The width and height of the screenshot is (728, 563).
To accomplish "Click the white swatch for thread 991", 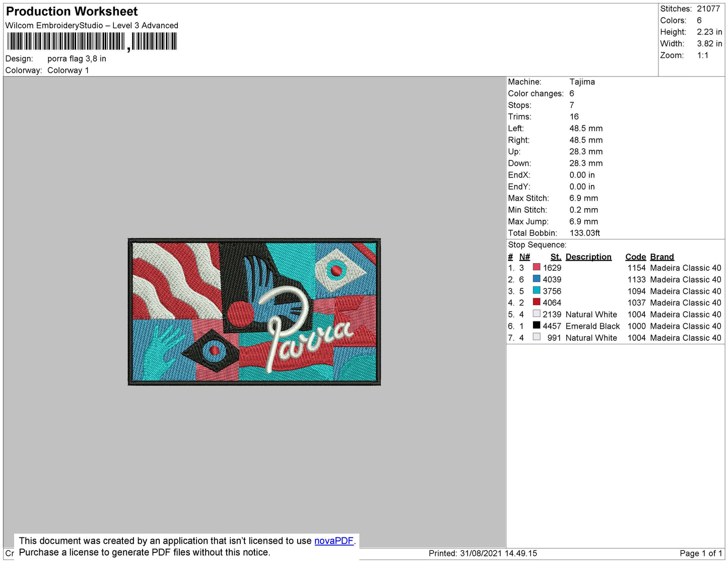I will coord(537,337).
